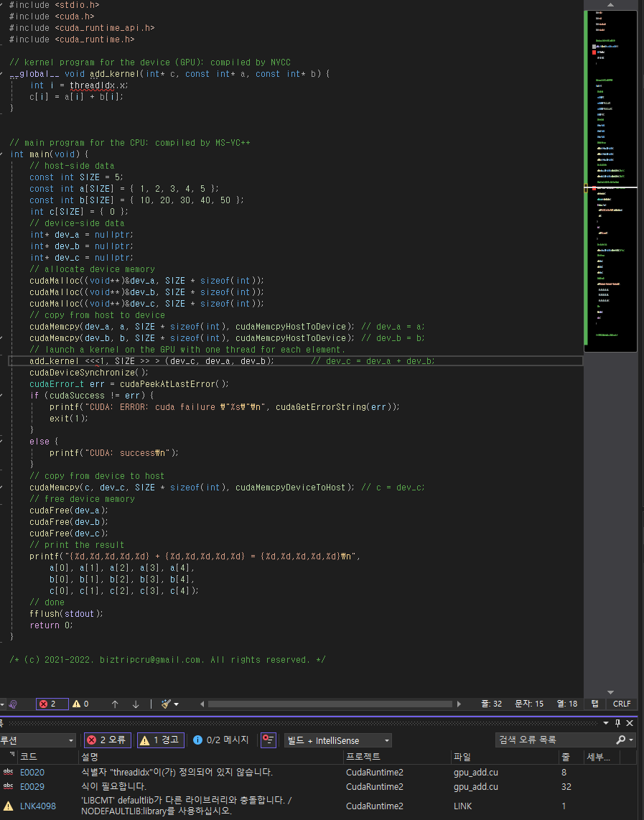Click the warning count indicator showing 0
The width and height of the screenshot is (644, 820).
(80, 704)
